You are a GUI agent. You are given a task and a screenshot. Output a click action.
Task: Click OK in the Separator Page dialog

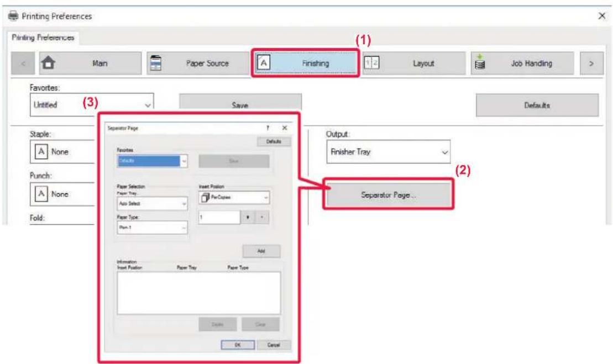point(238,345)
